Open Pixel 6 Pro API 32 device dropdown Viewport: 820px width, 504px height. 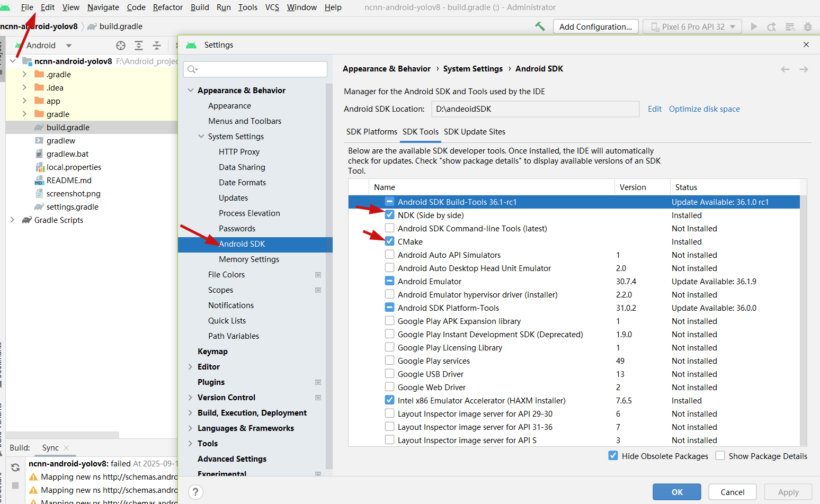(692, 26)
